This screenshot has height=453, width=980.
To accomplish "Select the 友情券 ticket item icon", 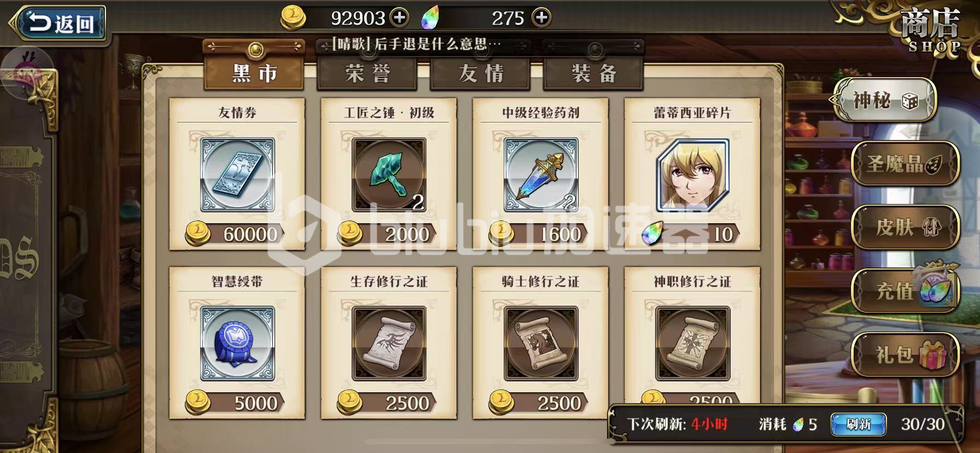I will 237,175.
